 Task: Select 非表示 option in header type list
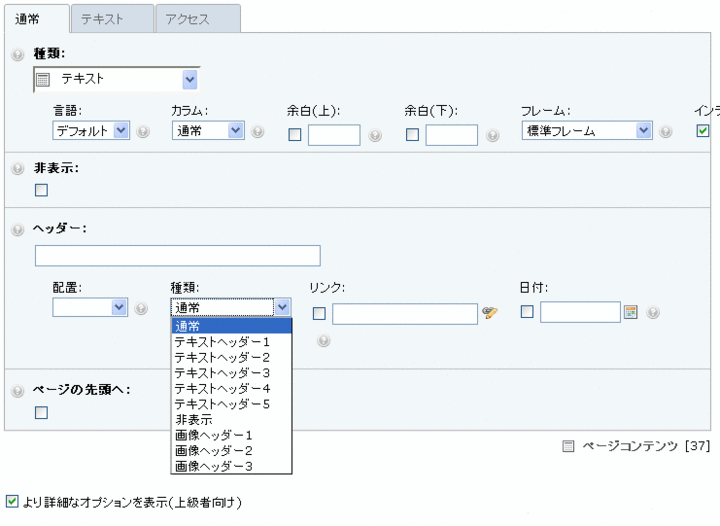(x=193, y=420)
